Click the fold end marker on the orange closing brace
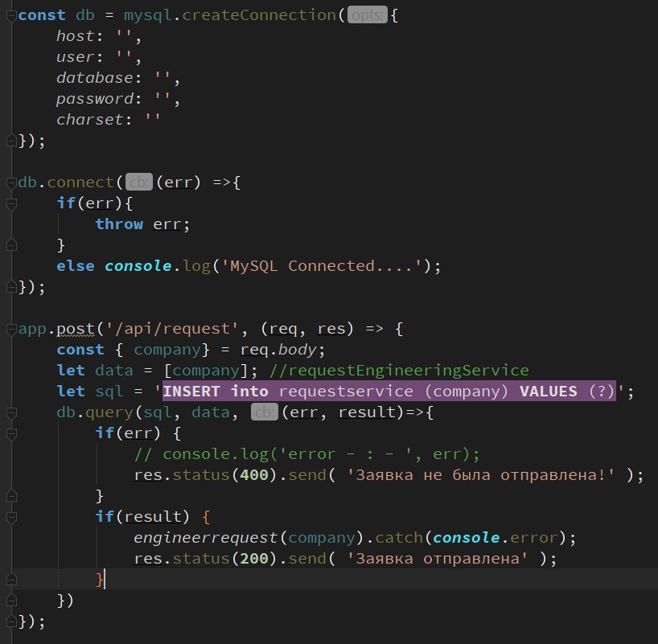 [x=11, y=580]
